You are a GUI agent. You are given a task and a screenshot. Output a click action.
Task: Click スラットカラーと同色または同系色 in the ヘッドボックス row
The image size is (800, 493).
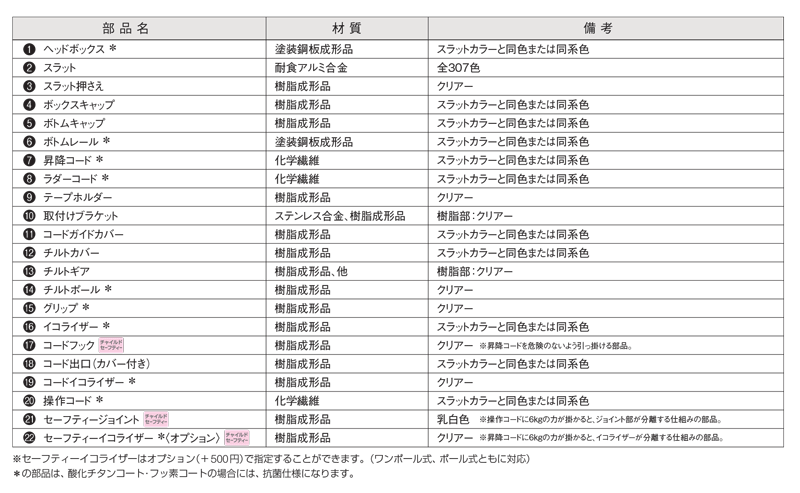pyautogui.click(x=513, y=50)
